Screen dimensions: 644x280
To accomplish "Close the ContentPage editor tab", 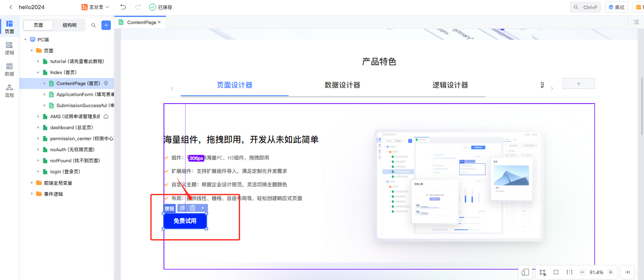I will [159, 22].
